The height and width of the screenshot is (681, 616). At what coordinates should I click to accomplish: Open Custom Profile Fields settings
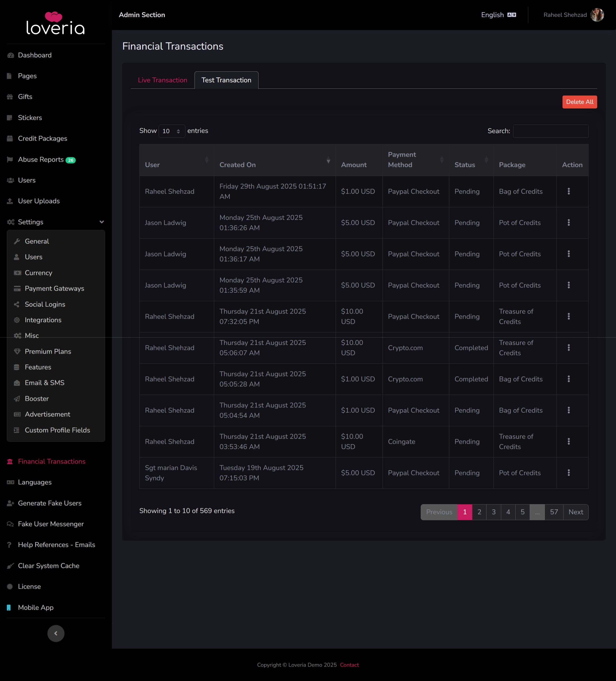click(57, 430)
